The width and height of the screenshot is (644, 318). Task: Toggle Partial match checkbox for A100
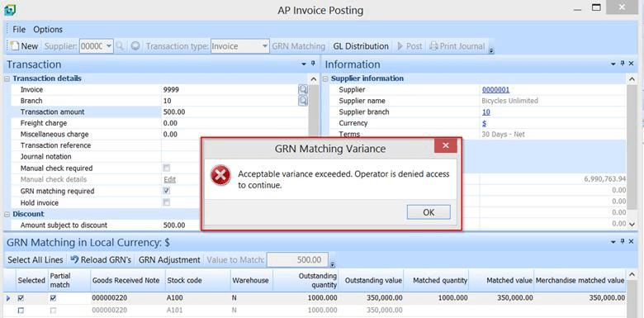click(x=53, y=298)
